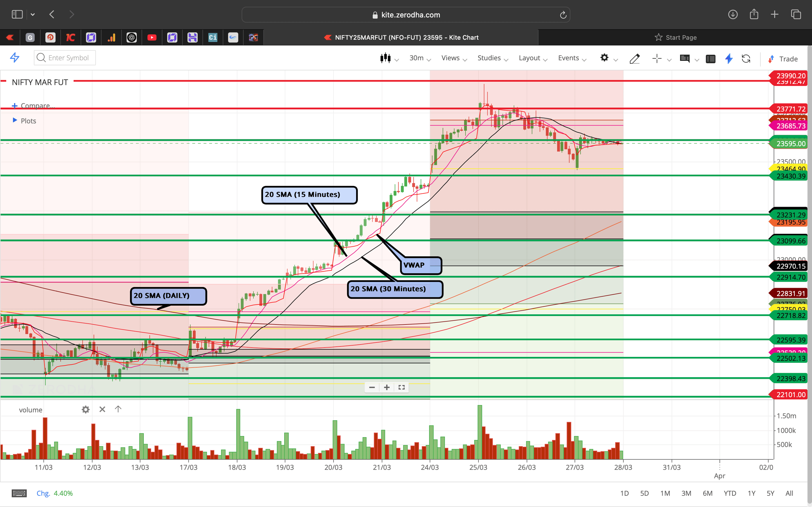Open the volume indicator settings gear
Image resolution: width=812 pixels, height=507 pixels.
(86, 409)
